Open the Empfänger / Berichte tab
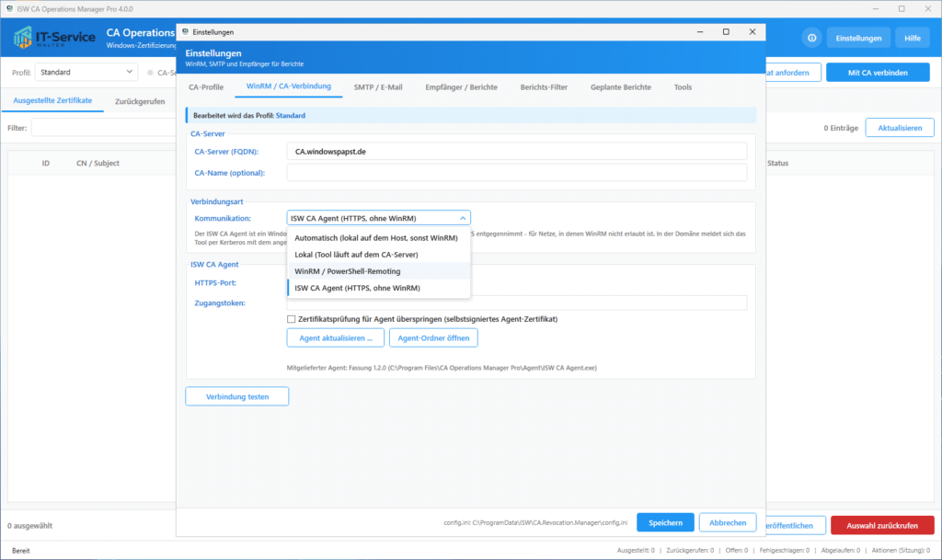 (x=462, y=87)
